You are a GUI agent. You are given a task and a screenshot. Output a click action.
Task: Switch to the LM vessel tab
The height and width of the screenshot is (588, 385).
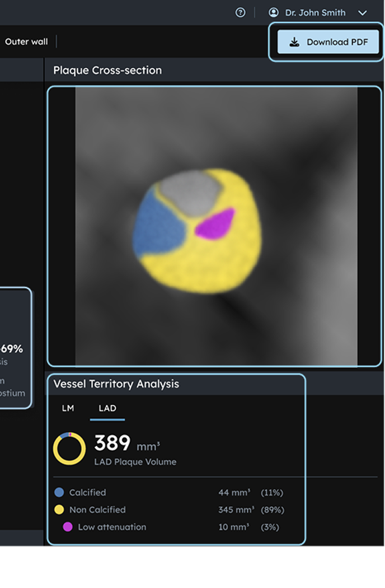(x=68, y=408)
